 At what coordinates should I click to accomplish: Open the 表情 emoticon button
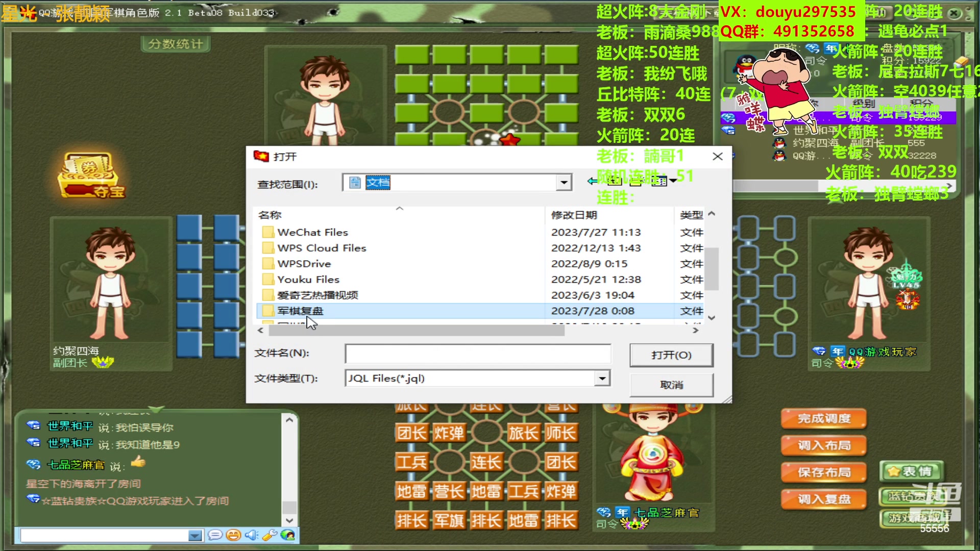tap(911, 471)
